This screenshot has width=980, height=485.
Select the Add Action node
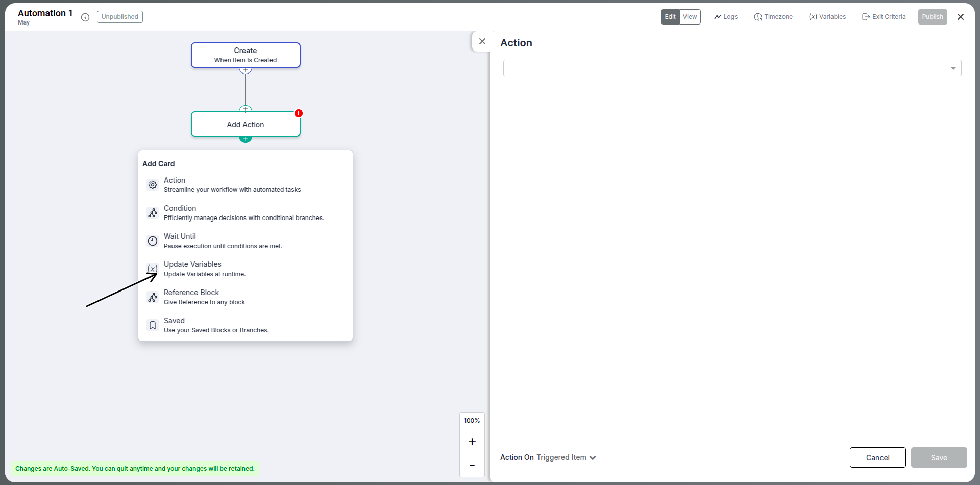tap(246, 125)
